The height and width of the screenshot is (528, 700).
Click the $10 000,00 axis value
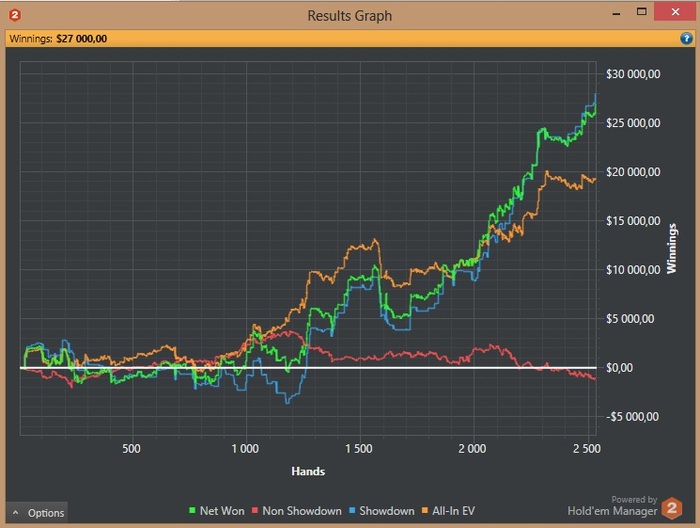pos(633,270)
